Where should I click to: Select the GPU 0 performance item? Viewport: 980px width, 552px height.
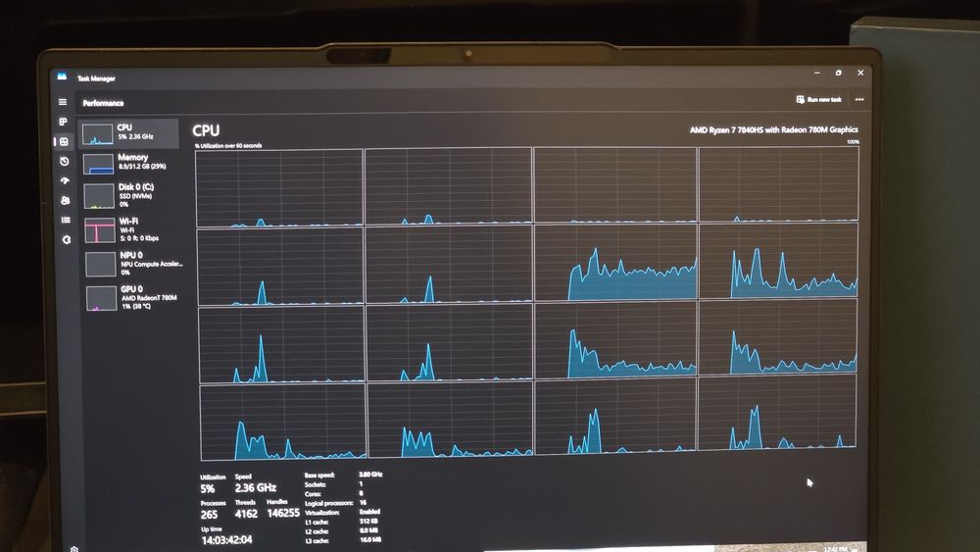tap(132, 297)
